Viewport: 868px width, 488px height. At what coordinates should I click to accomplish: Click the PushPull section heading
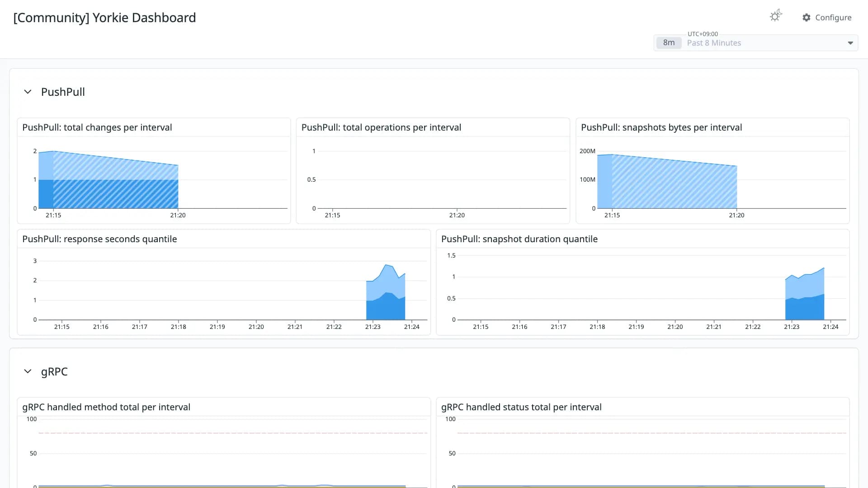63,92
